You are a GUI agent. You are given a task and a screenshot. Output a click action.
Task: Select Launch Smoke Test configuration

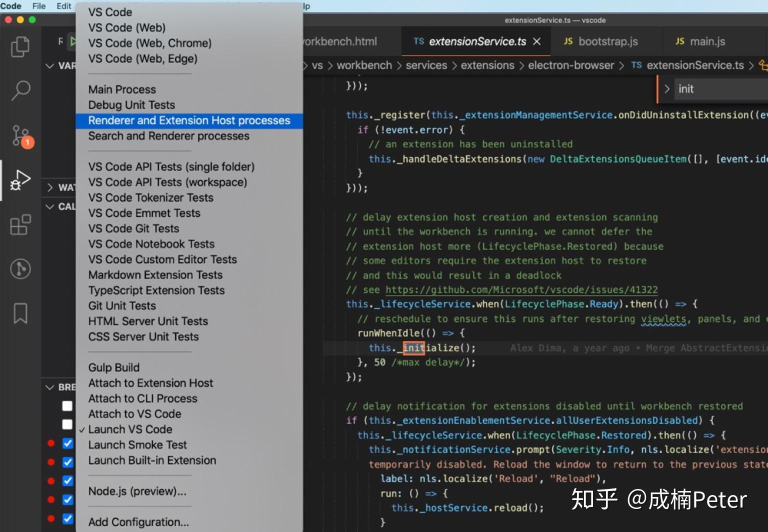tap(189, 445)
